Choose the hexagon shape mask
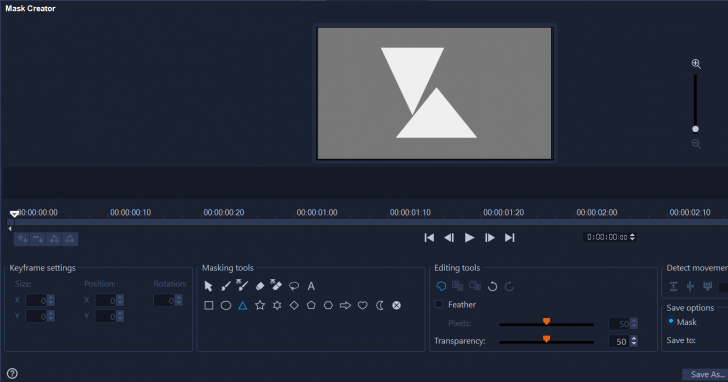This screenshot has width=728, height=382. pyautogui.click(x=328, y=305)
